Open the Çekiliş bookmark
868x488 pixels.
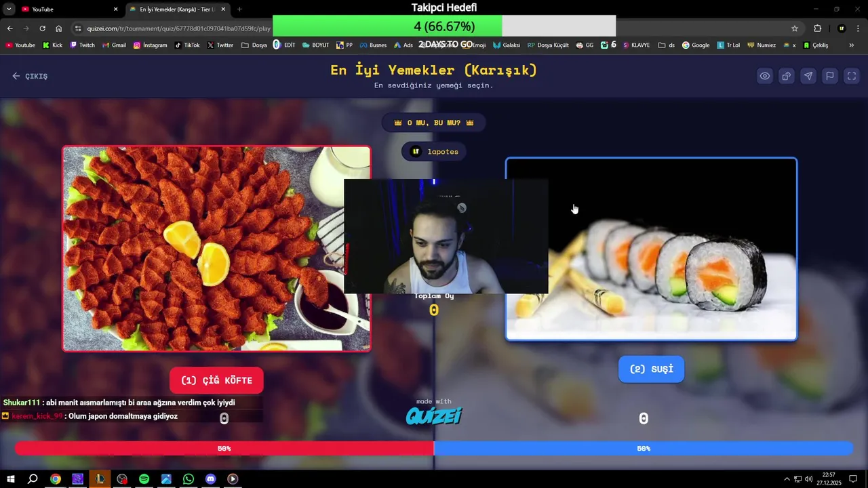pos(816,45)
